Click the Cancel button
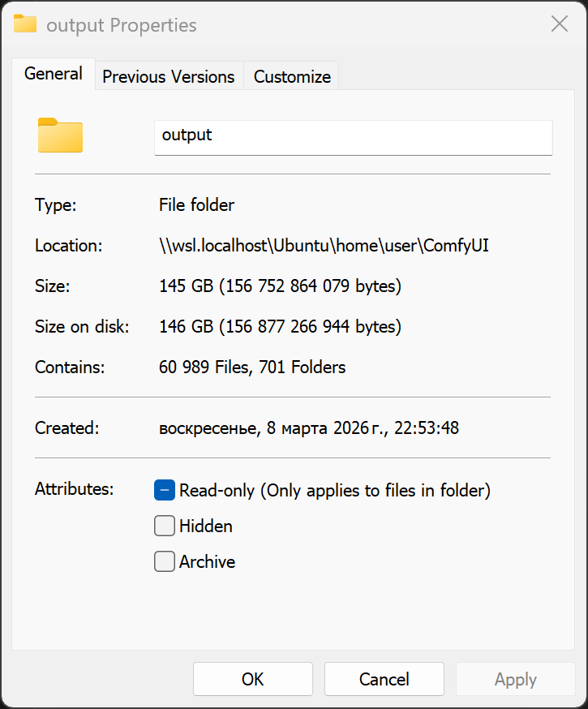 coord(384,679)
